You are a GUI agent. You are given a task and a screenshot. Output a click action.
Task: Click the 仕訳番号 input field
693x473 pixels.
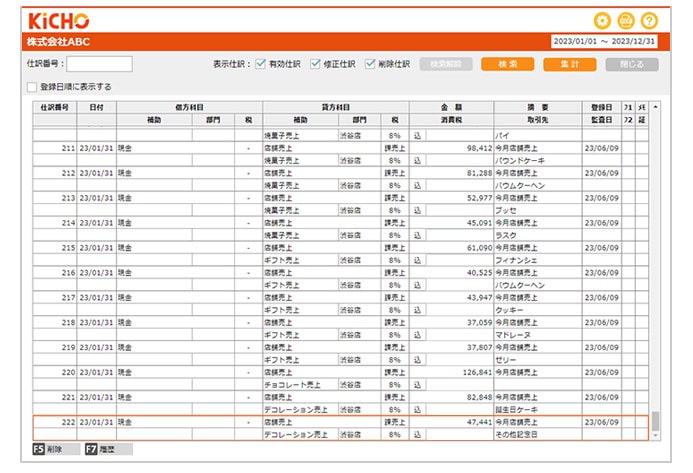click(99, 64)
